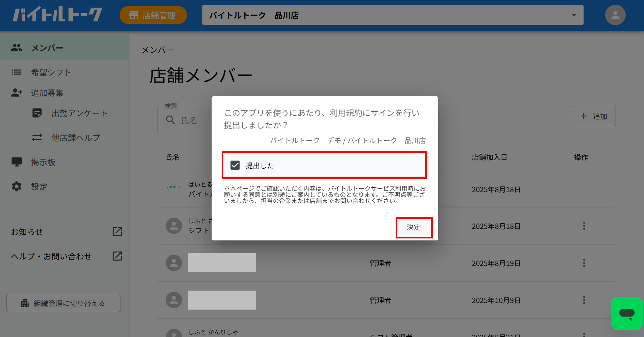Click avatar in the 2025年8月19日 row
The height and width of the screenshot is (337, 644).
(174, 263)
